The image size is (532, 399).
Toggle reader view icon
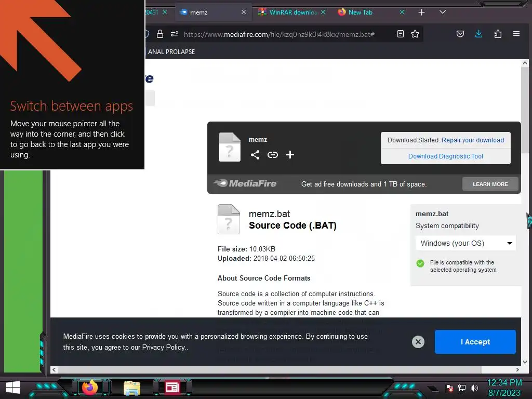point(401,34)
